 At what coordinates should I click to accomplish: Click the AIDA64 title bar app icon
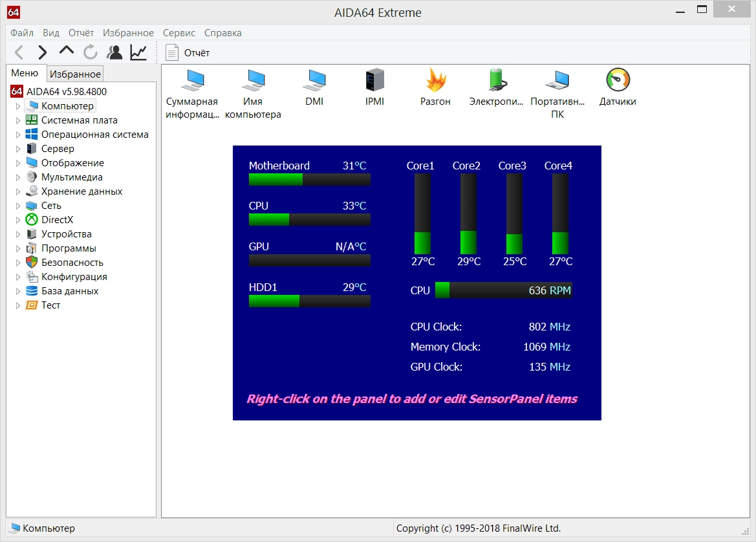tap(14, 12)
